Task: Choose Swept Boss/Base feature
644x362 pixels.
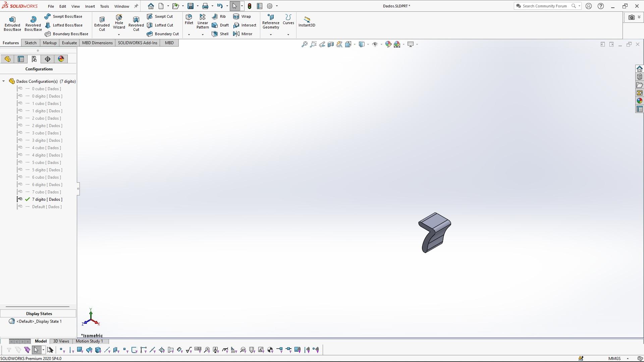Action: click(63, 16)
